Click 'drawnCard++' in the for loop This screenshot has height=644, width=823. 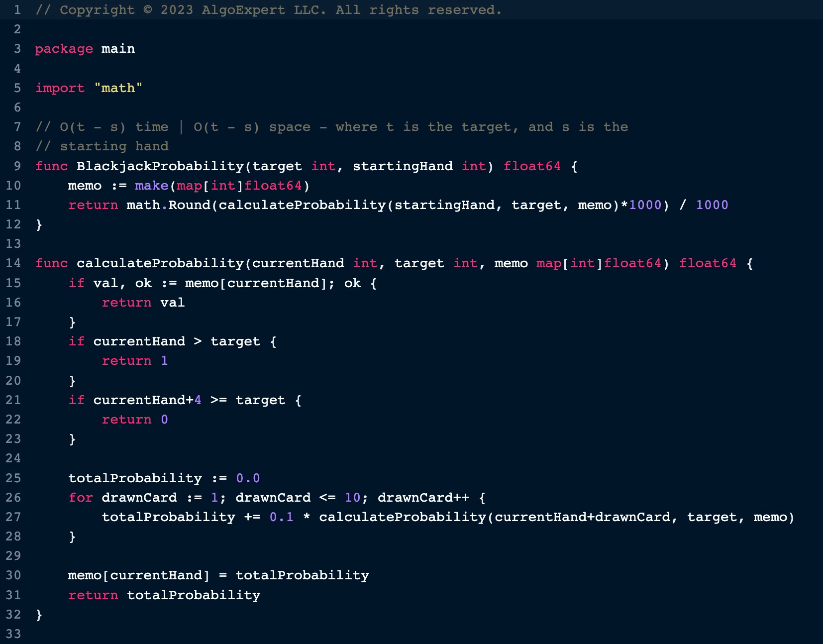[x=423, y=498]
